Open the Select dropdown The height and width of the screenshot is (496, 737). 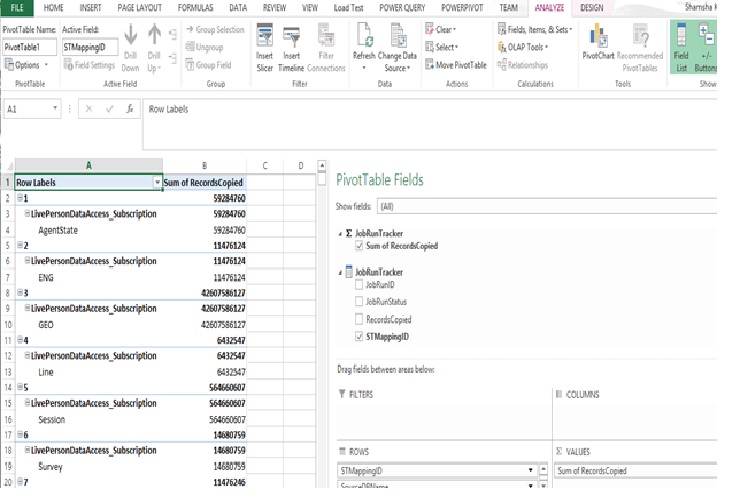tap(456, 47)
